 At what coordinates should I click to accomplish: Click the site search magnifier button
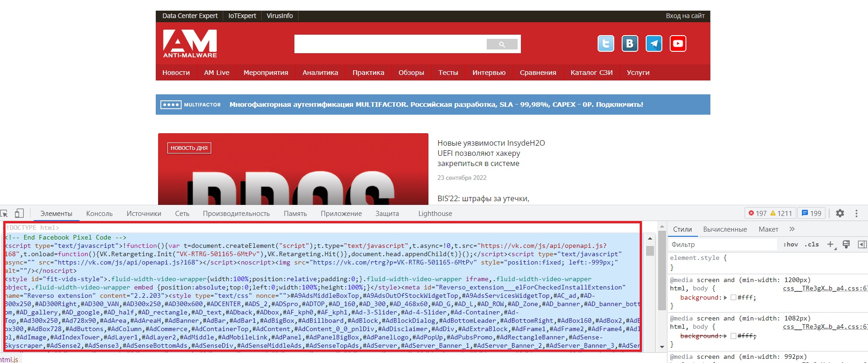[x=502, y=44]
